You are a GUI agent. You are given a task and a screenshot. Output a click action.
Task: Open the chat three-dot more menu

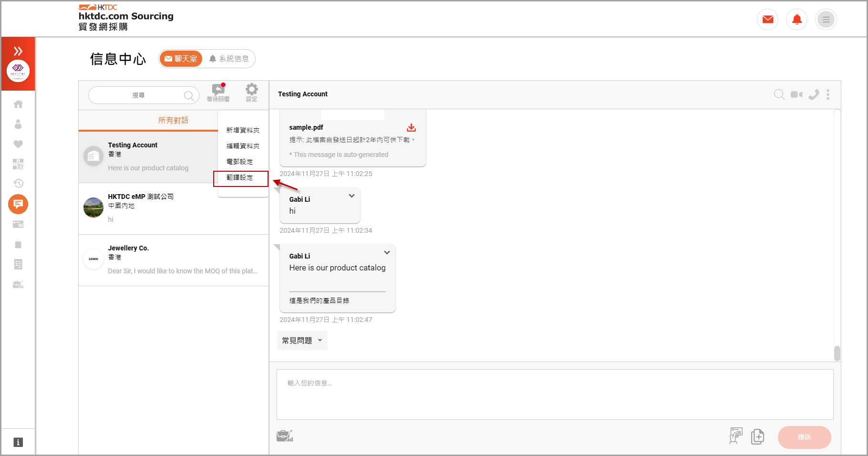[828, 94]
